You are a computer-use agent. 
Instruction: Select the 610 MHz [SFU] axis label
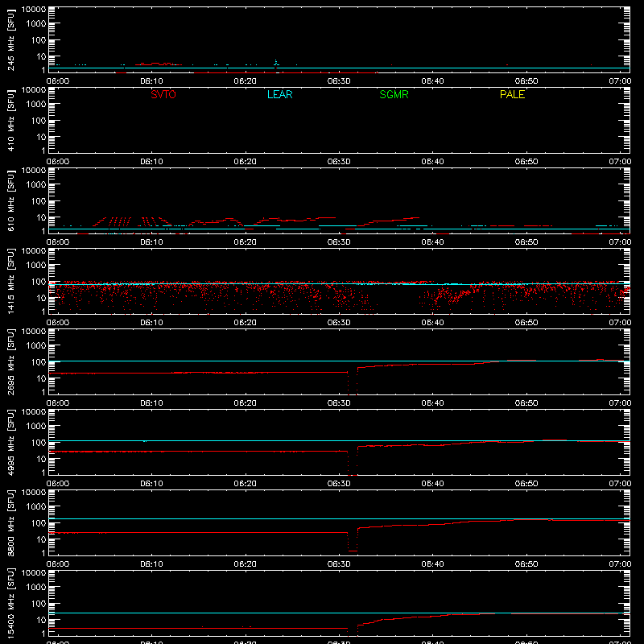[10, 200]
